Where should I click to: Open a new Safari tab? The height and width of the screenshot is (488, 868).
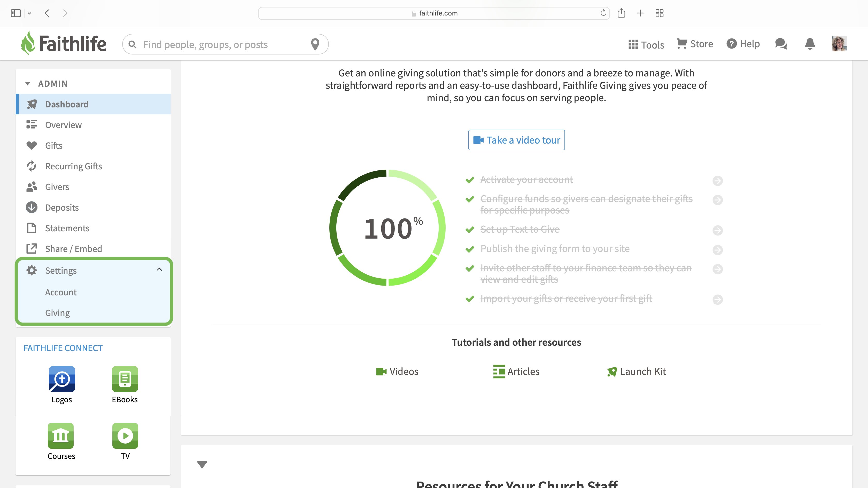(x=640, y=13)
